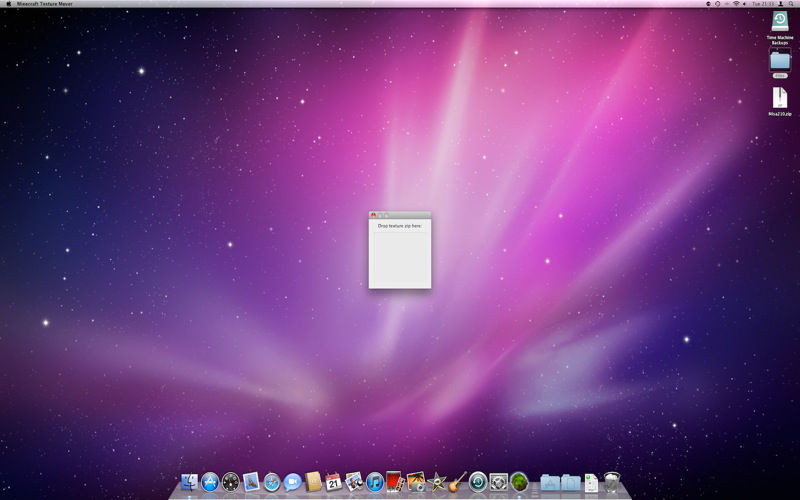Image resolution: width=800 pixels, height=500 pixels.
Task: Click the texture zip drop area
Action: pyautogui.click(x=400, y=259)
